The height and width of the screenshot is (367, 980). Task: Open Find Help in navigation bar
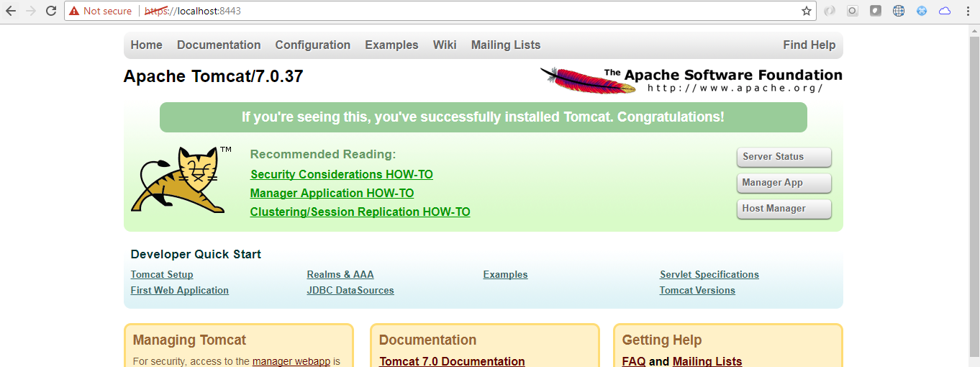[809, 45]
